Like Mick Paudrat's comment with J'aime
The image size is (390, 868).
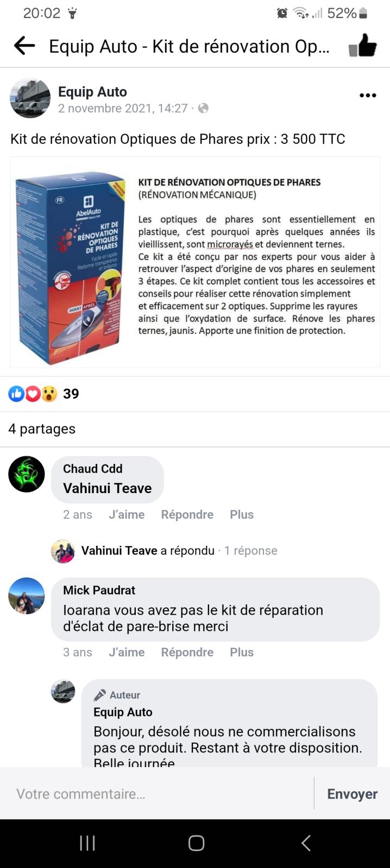click(x=127, y=652)
